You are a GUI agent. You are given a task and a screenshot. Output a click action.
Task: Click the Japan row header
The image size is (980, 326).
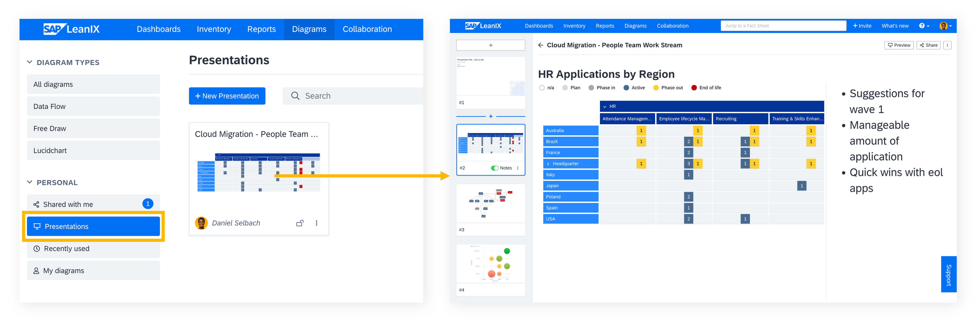pyautogui.click(x=571, y=186)
